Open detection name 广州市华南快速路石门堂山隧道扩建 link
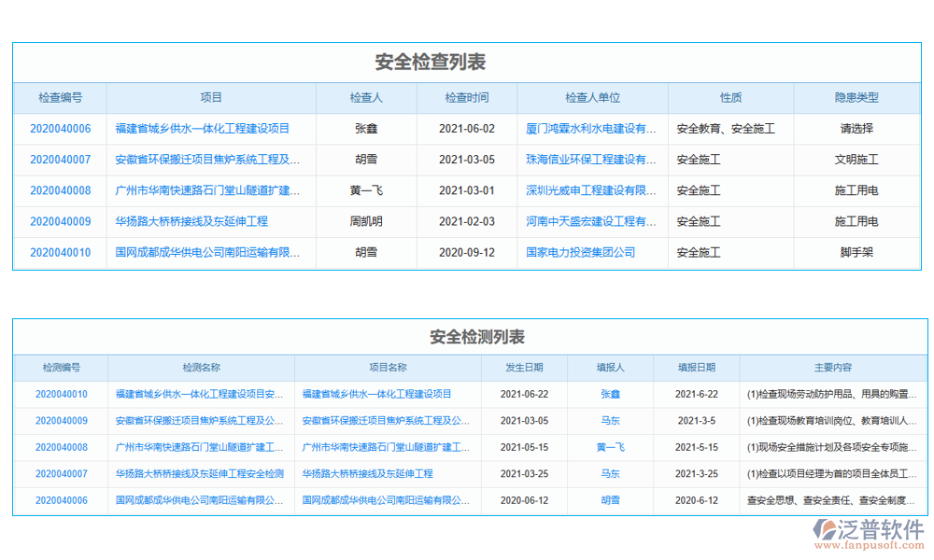The width and height of the screenshot is (934, 560). (199, 447)
